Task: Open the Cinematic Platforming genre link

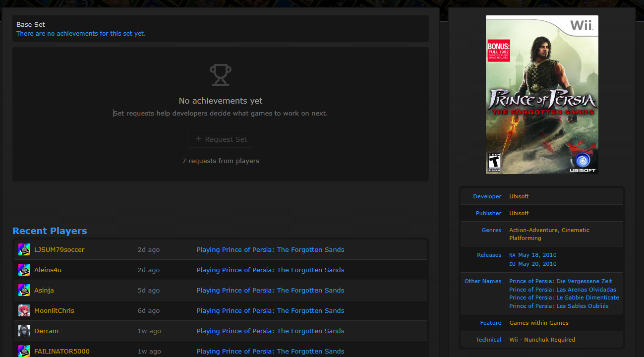Action: [x=549, y=234]
